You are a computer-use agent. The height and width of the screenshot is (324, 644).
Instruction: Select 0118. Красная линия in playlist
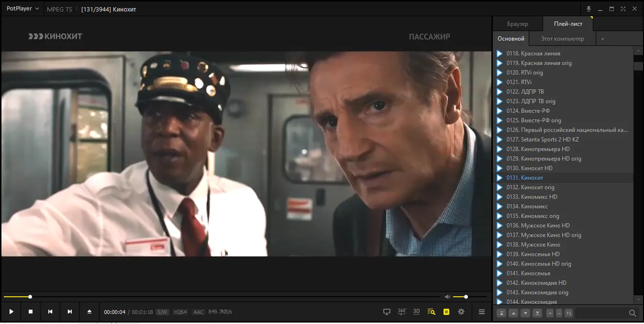point(563,54)
